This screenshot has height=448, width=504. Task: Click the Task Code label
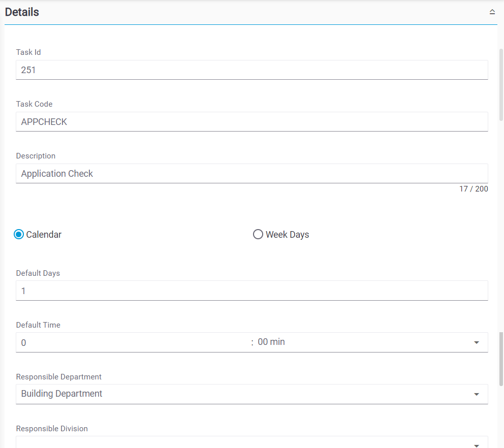click(34, 104)
